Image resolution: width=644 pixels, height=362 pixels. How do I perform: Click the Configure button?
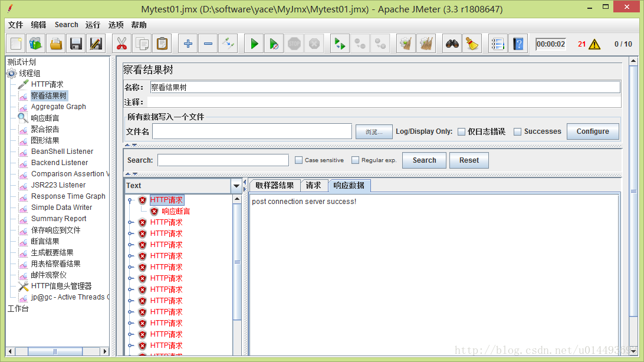click(593, 131)
